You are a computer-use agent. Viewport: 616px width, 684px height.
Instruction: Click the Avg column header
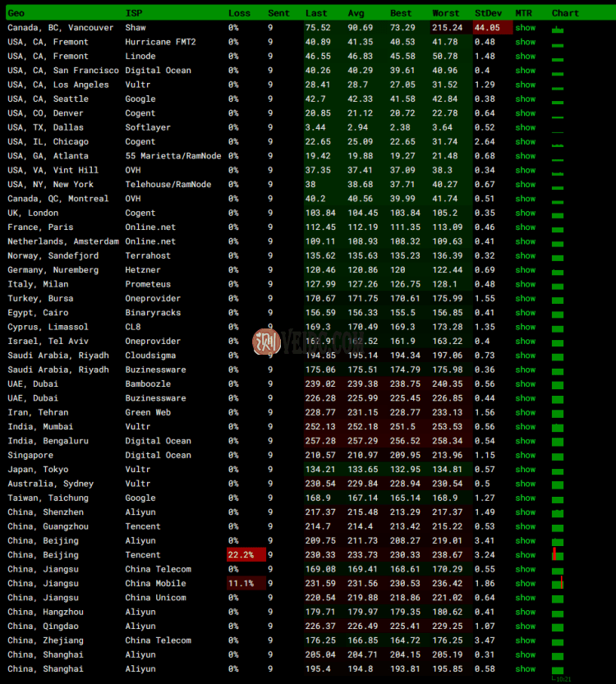point(356,13)
